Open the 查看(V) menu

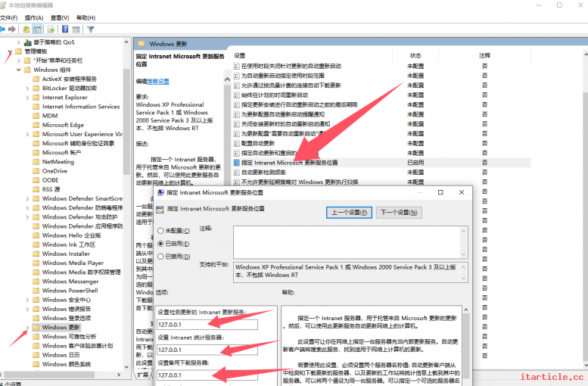[61, 17]
